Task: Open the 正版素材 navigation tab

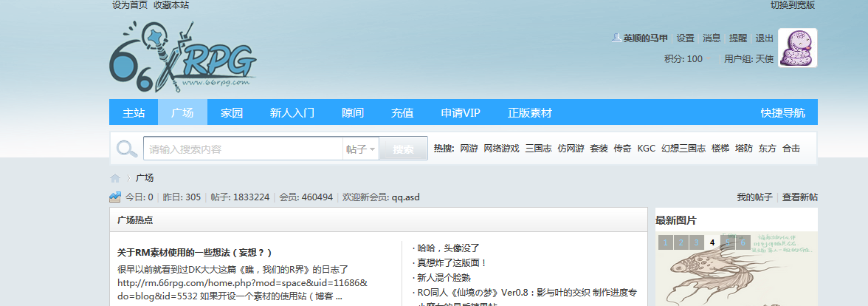Action: (x=530, y=112)
